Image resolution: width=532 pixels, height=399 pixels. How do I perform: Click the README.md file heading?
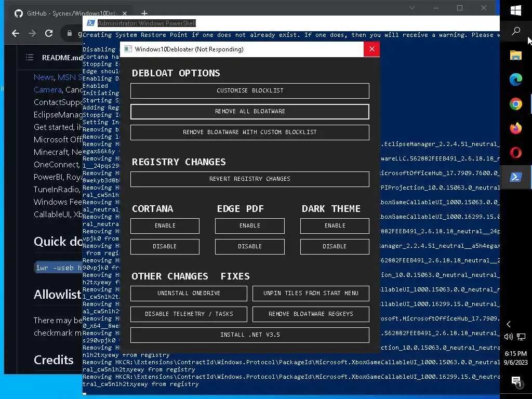pos(62,58)
